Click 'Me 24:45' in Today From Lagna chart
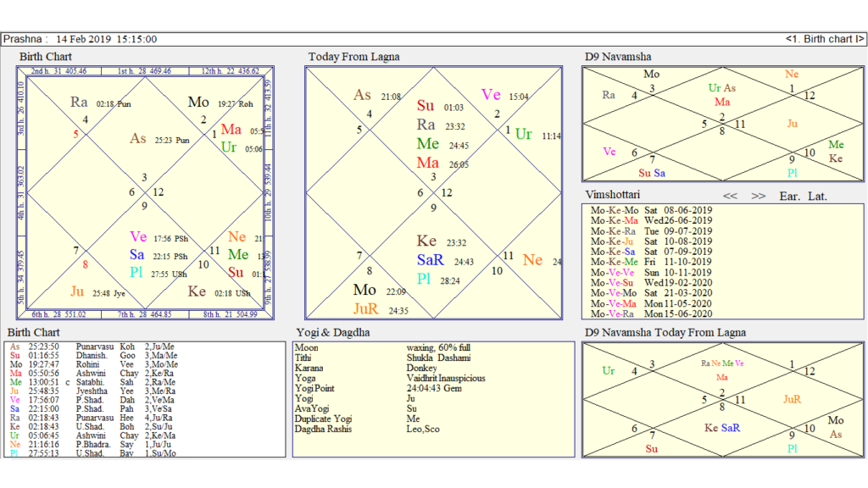The height and width of the screenshot is (488, 868). (x=442, y=144)
